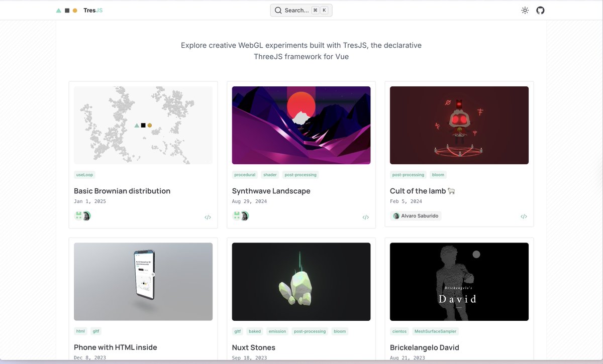This screenshot has height=364, width=603.
Task: Open the Search box
Action: [301, 10]
